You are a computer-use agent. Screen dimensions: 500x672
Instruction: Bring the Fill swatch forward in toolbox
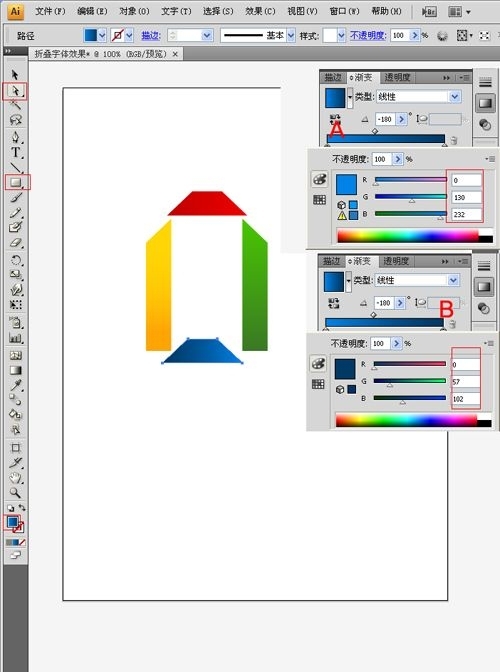click(x=12, y=521)
